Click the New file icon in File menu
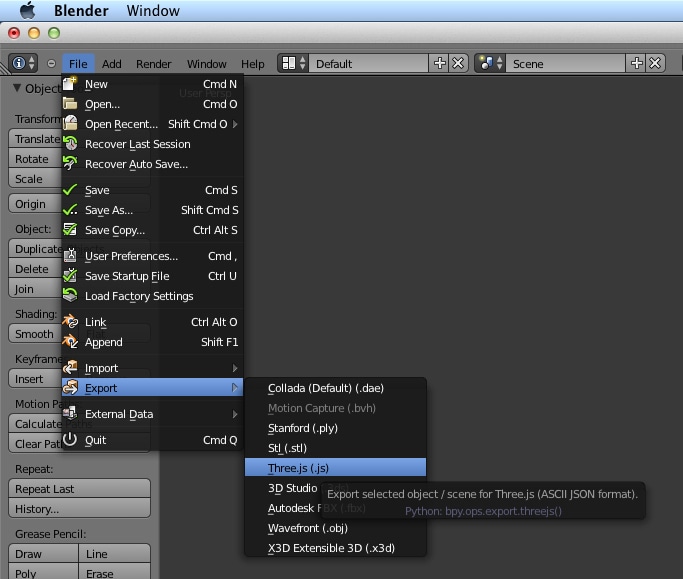The width and height of the screenshot is (683, 579). pyautogui.click(x=70, y=84)
